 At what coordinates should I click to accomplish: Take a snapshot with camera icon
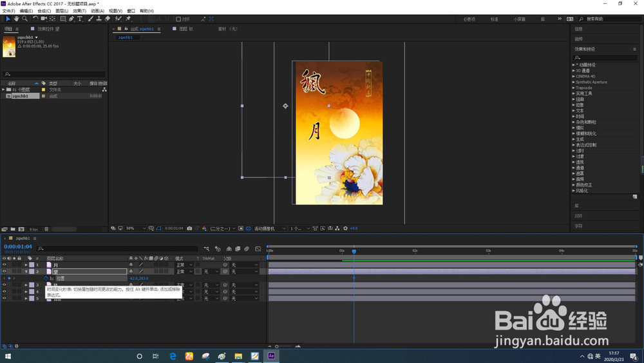189,228
